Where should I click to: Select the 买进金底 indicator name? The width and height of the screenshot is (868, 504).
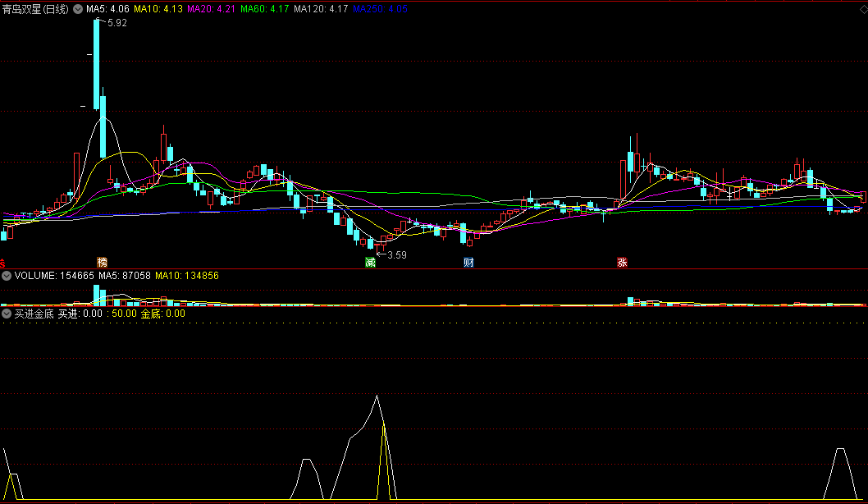point(34,314)
